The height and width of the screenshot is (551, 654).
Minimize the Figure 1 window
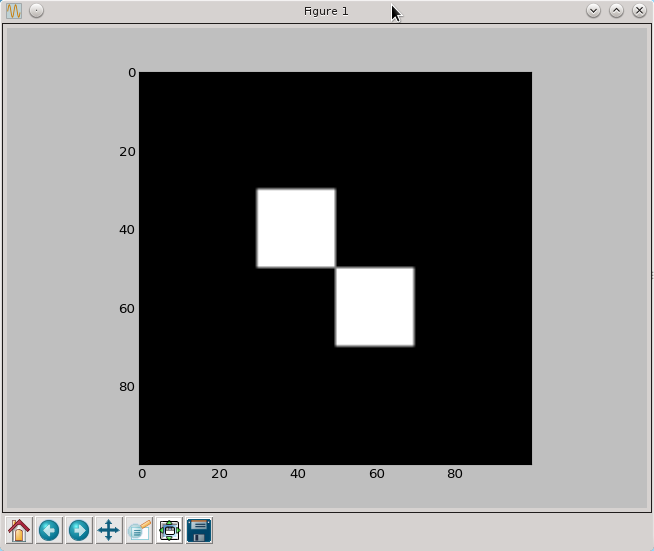point(593,11)
